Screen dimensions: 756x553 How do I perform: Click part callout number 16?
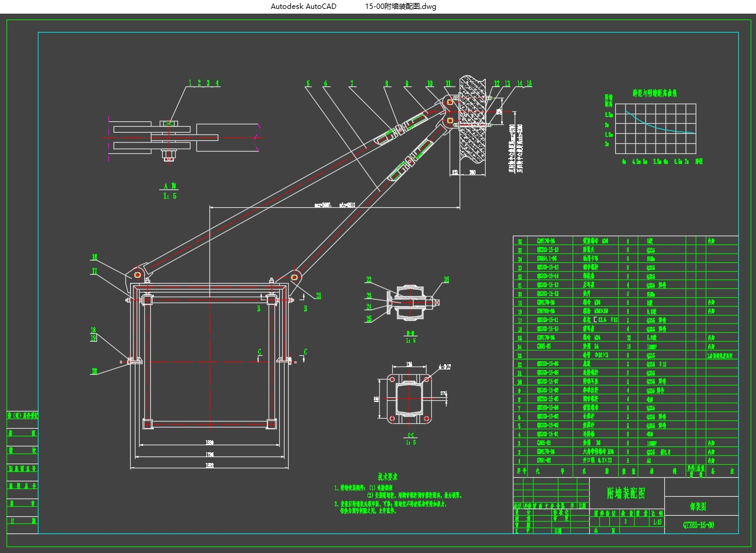pos(94,257)
